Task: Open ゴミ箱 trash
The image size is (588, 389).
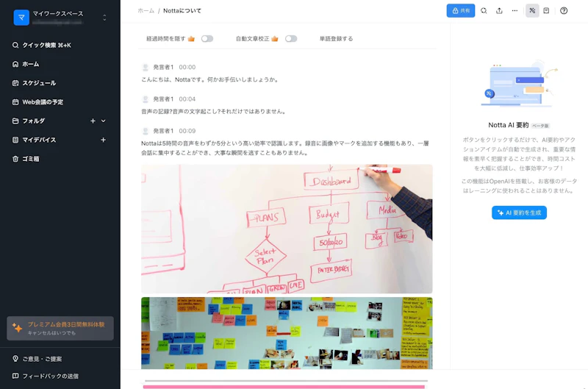Action: [26, 159]
